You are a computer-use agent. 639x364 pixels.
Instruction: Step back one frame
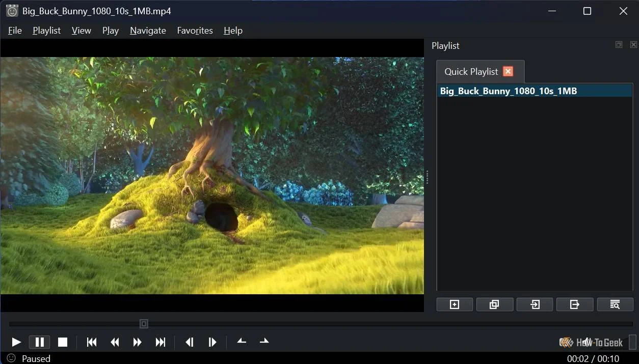(190, 342)
